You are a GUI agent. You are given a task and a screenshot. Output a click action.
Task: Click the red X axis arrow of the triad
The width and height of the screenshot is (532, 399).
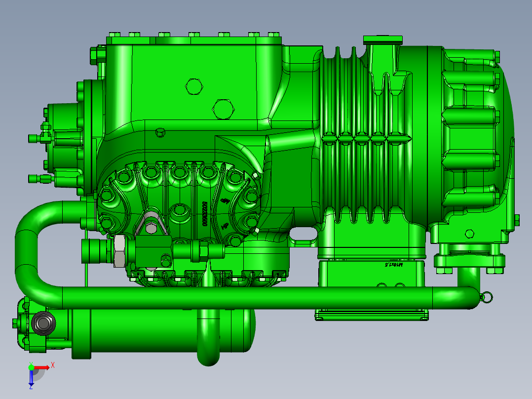point(42,368)
